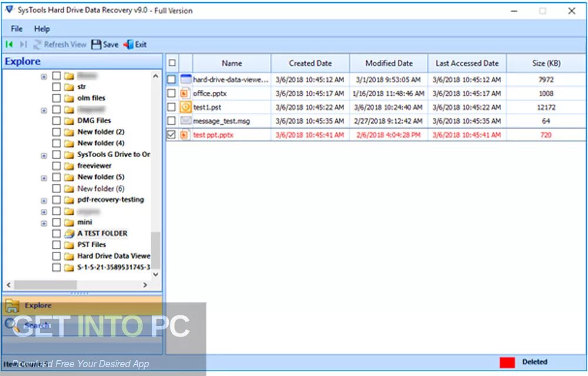Click the New folder (6) folder icon
588x376 pixels.
pyautogui.click(x=69, y=188)
